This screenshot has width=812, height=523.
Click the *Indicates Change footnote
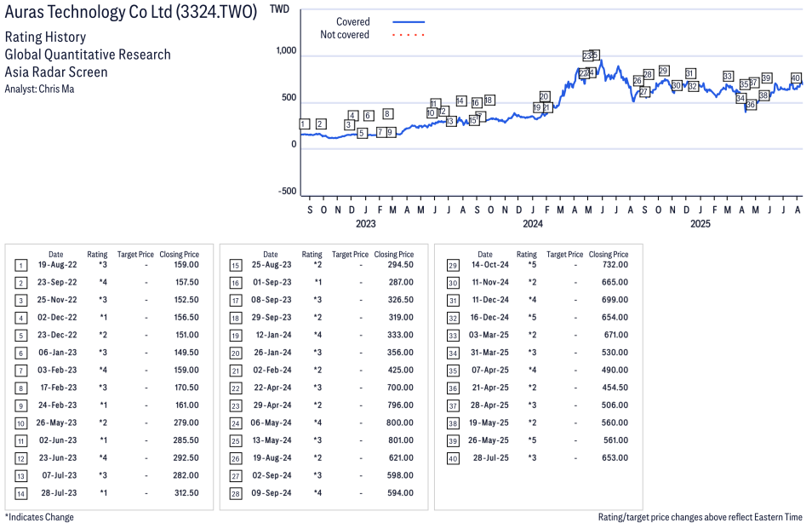tap(39, 517)
